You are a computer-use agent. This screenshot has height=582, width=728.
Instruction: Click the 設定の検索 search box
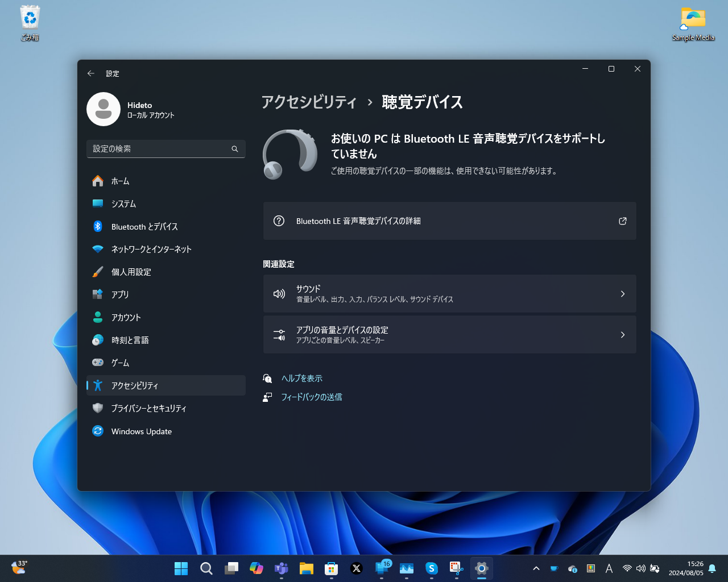(x=166, y=149)
